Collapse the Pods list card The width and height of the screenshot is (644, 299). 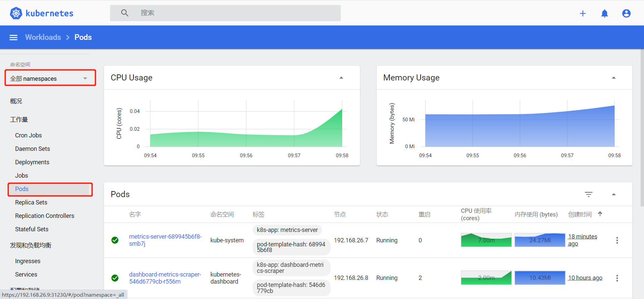point(613,194)
